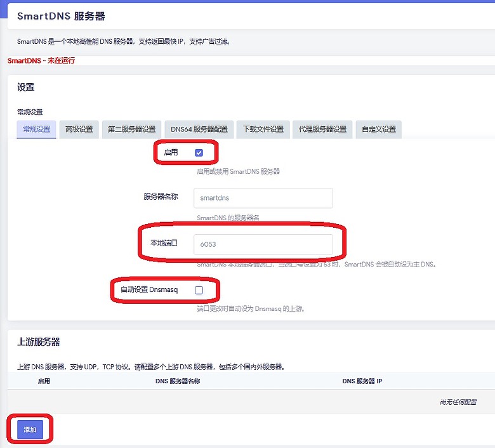Click the 服务器名称 input field

click(263, 198)
